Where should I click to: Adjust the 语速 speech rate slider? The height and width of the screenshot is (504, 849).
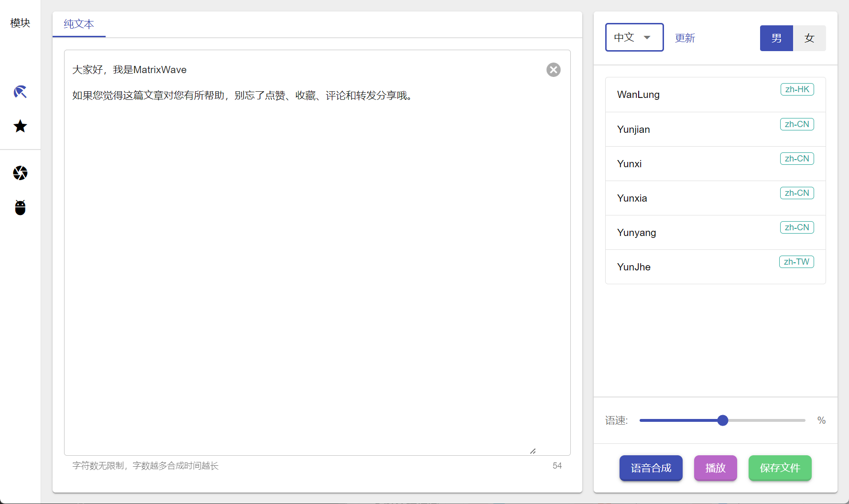click(722, 420)
